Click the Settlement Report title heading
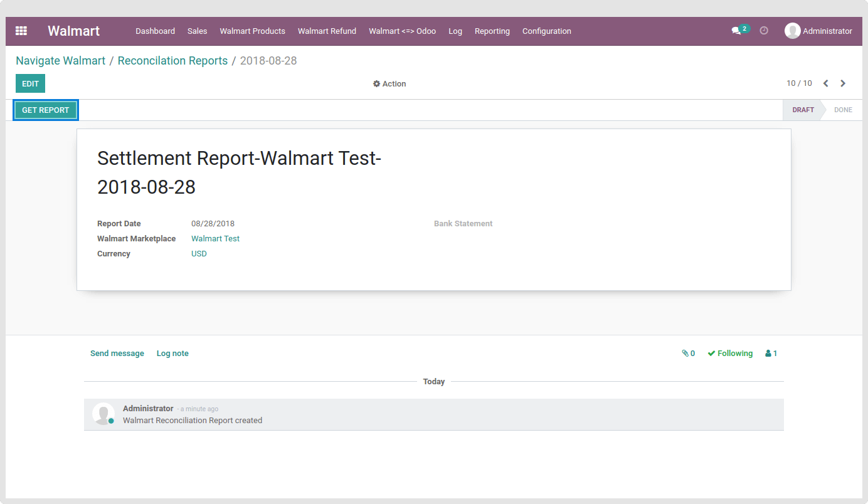Viewport: 868px width, 504px height. [x=239, y=172]
